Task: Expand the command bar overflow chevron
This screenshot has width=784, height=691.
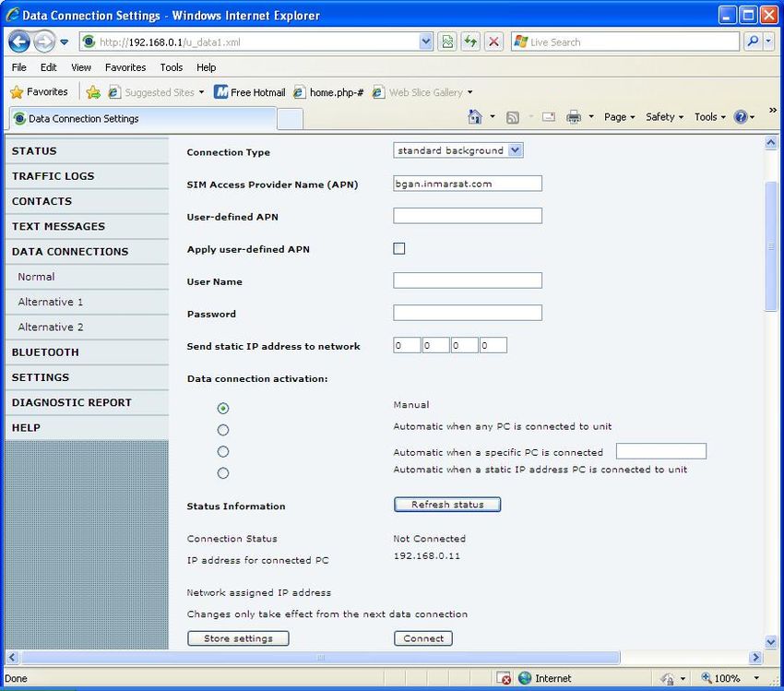Action: tap(773, 110)
